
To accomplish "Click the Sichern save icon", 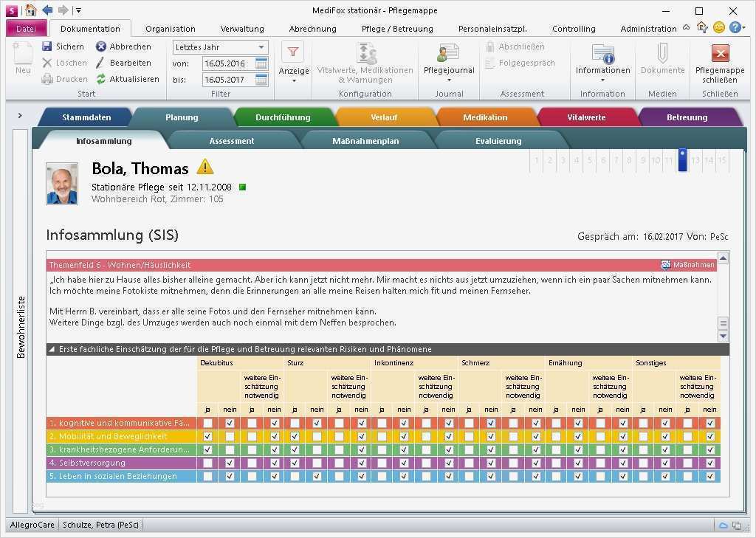I will point(47,46).
